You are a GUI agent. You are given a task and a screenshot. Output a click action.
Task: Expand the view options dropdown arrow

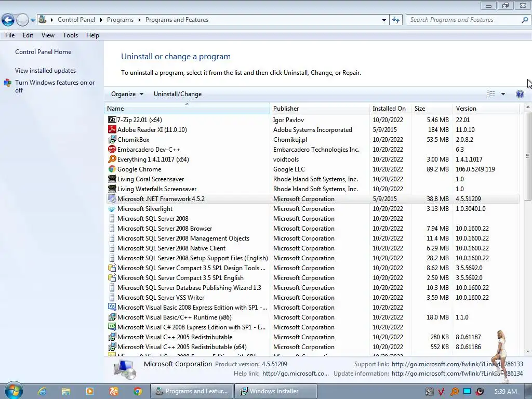[503, 94]
